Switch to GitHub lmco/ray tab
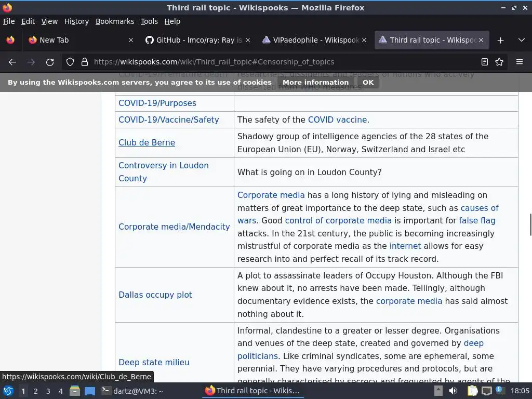 (198, 40)
